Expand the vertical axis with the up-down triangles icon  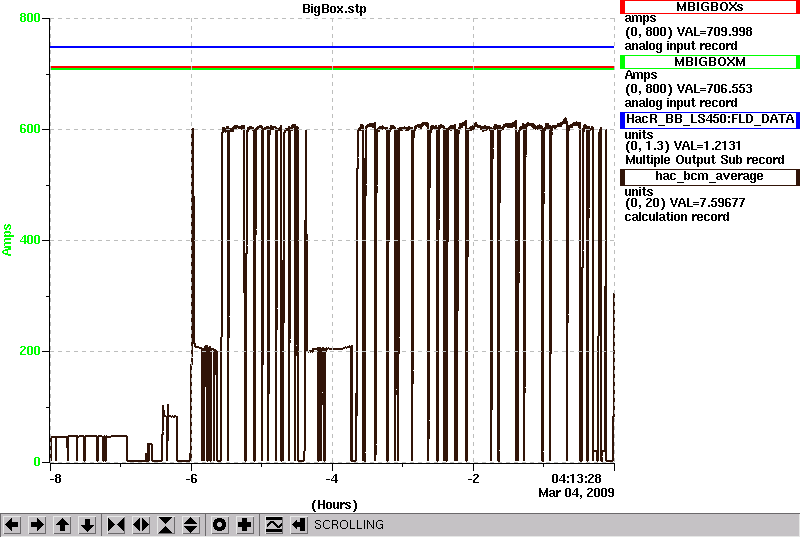[x=191, y=525]
